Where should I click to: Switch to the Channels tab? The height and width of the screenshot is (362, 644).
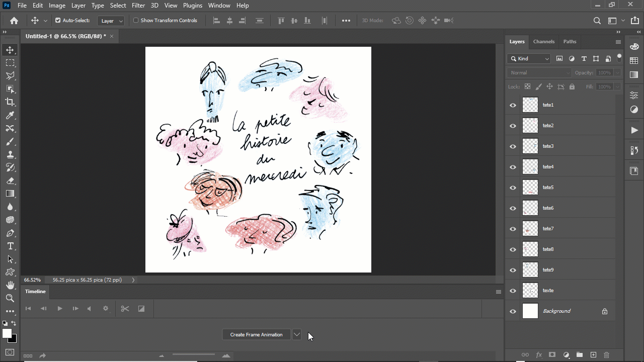(544, 42)
